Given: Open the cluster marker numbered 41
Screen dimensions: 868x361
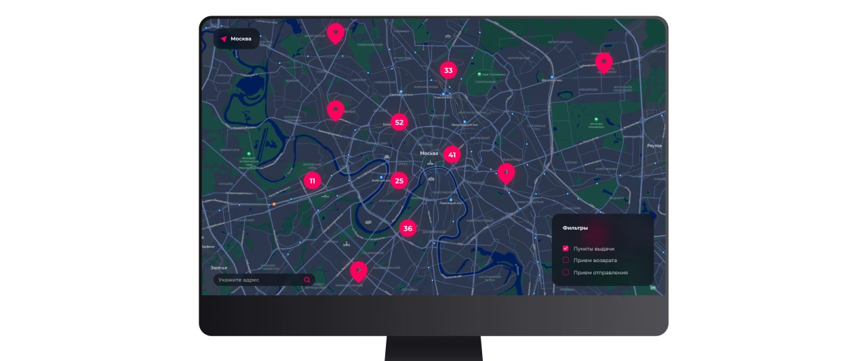Looking at the screenshot, I should tap(452, 155).
